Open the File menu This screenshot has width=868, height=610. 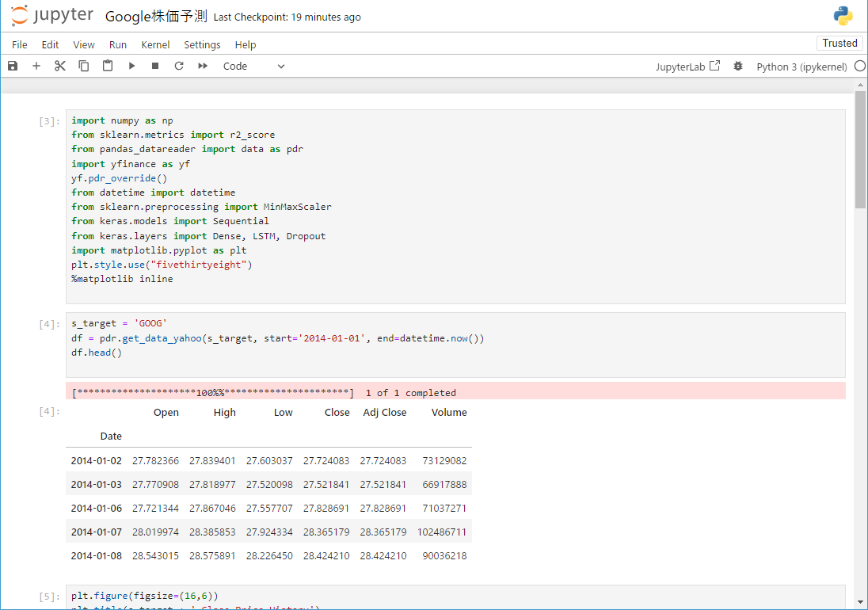click(19, 45)
